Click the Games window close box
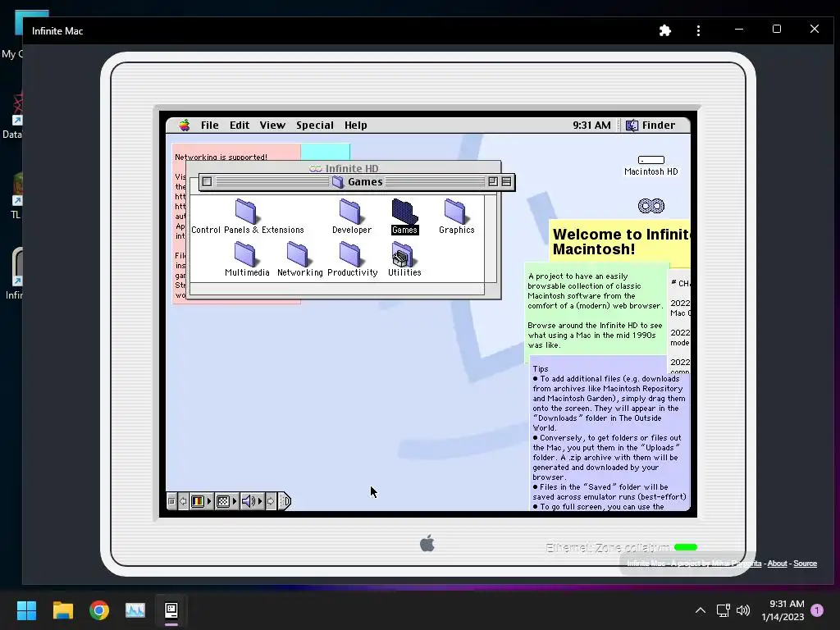 (207, 181)
